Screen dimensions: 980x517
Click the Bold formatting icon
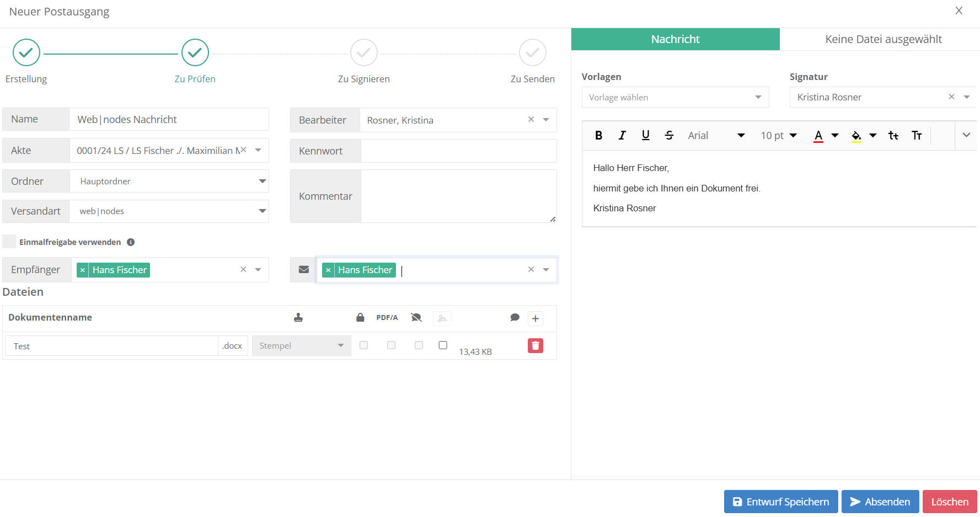coord(598,136)
